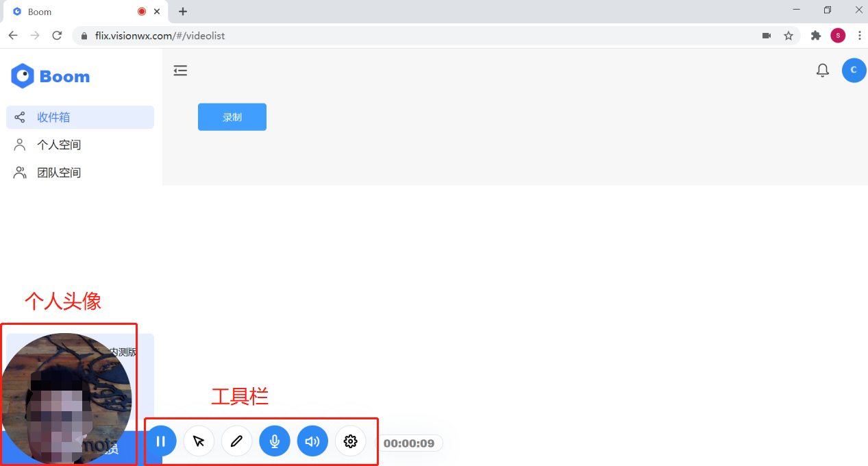Viewport: 868px width, 466px height.
Task: Click the Boom logo
Action: point(51,76)
